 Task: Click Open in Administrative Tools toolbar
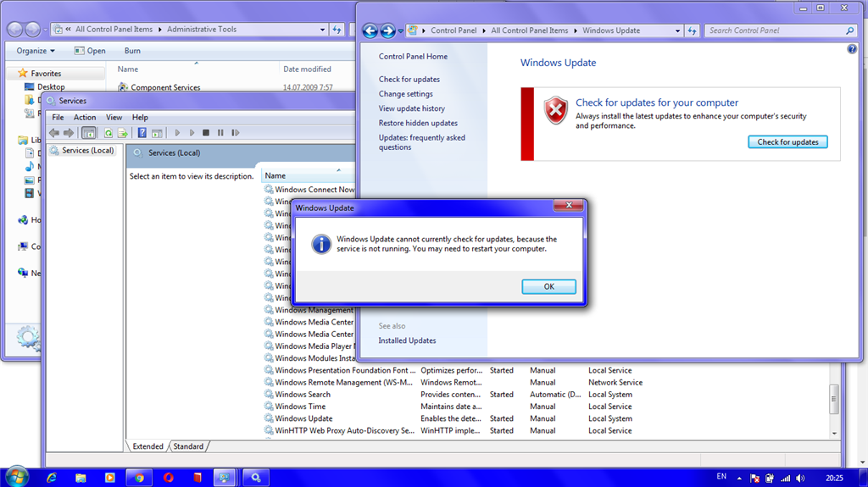pos(90,50)
